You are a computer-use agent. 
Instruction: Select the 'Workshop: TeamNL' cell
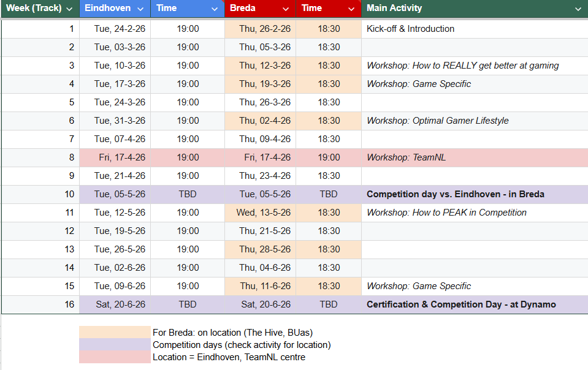[x=475, y=157]
